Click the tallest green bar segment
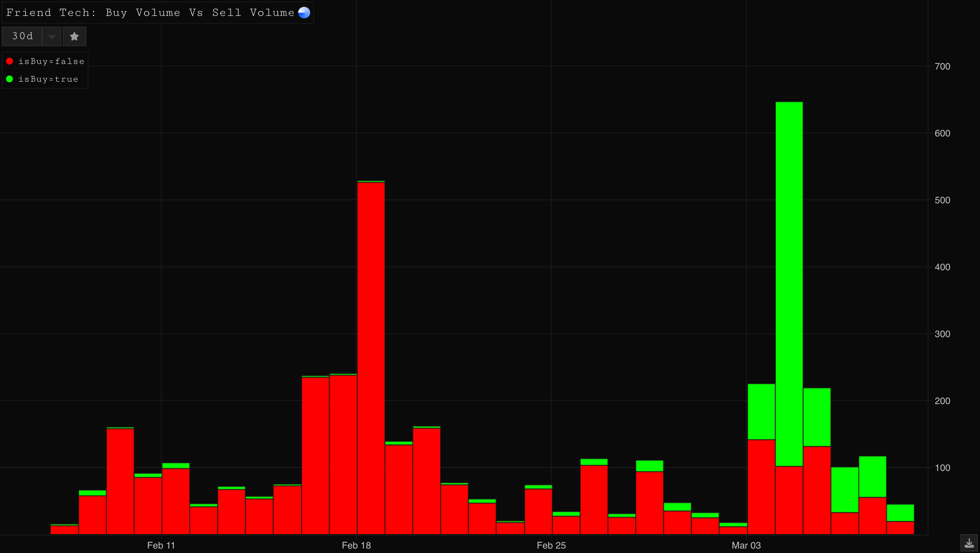The width and height of the screenshot is (980, 553). tap(789, 284)
